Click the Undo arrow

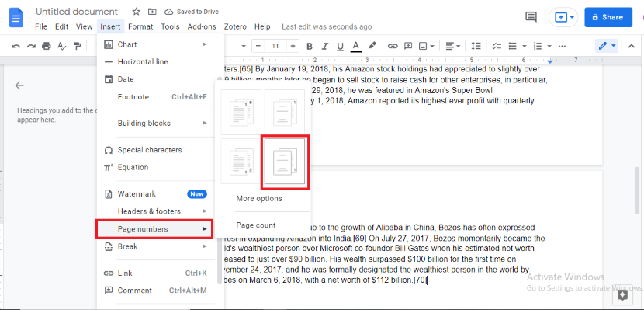click(x=16, y=46)
